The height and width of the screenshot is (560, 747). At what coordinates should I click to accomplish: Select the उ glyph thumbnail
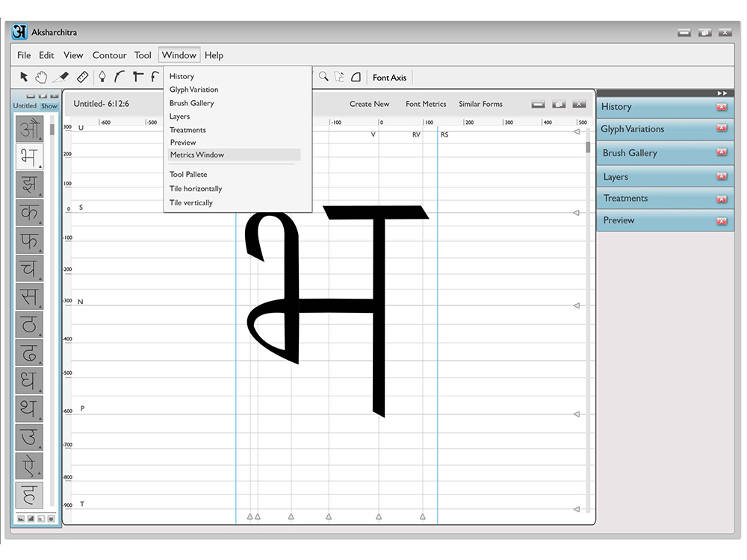tap(29, 438)
